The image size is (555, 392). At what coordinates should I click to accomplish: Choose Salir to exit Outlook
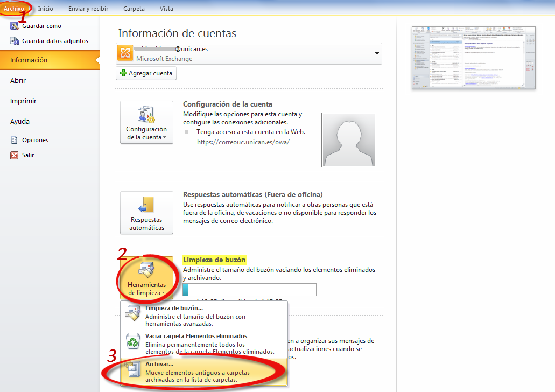tap(28, 155)
